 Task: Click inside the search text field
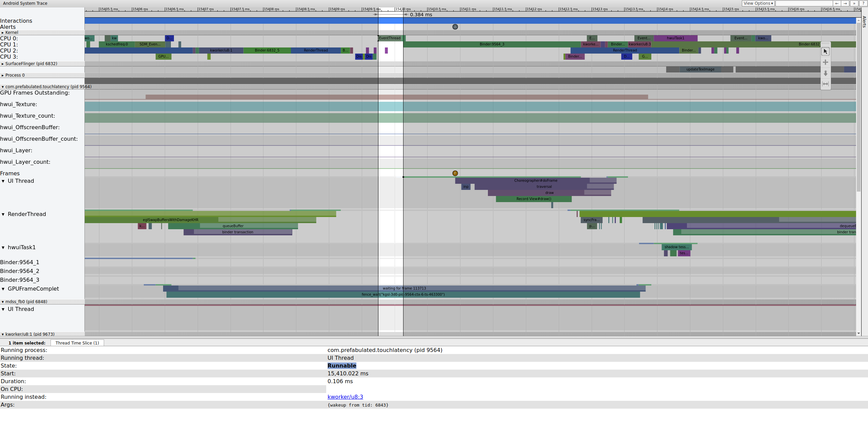tap(804, 3)
